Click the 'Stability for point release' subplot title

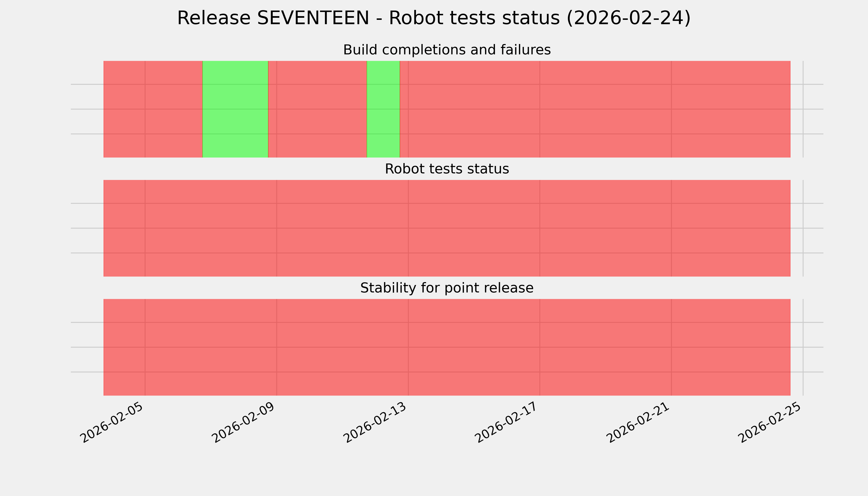447,288
